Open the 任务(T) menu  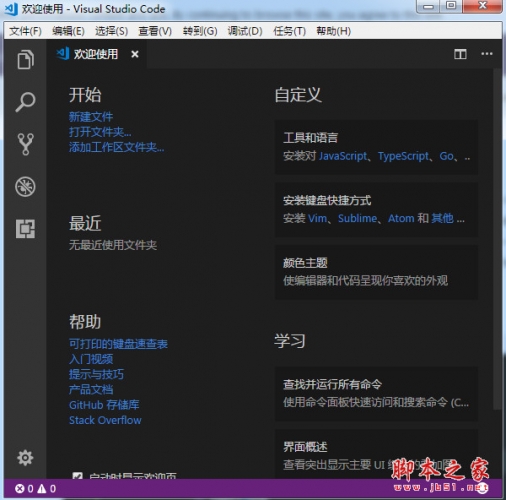pos(289,31)
